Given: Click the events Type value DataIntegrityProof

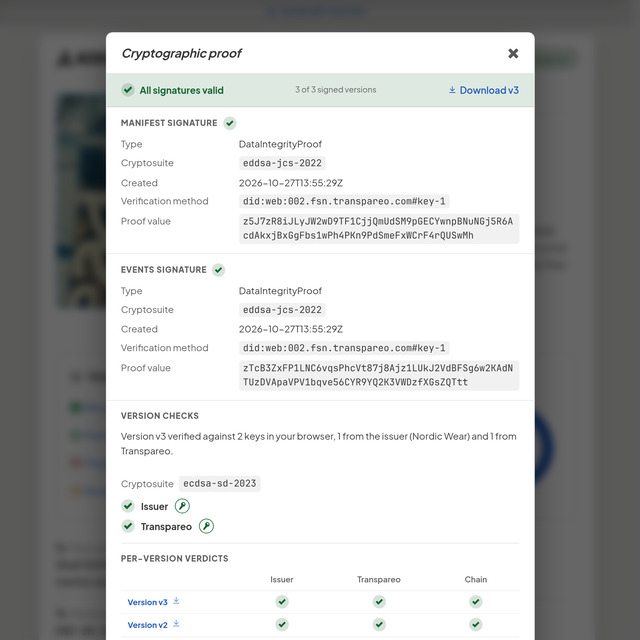Looking at the screenshot, I should [x=280, y=291].
